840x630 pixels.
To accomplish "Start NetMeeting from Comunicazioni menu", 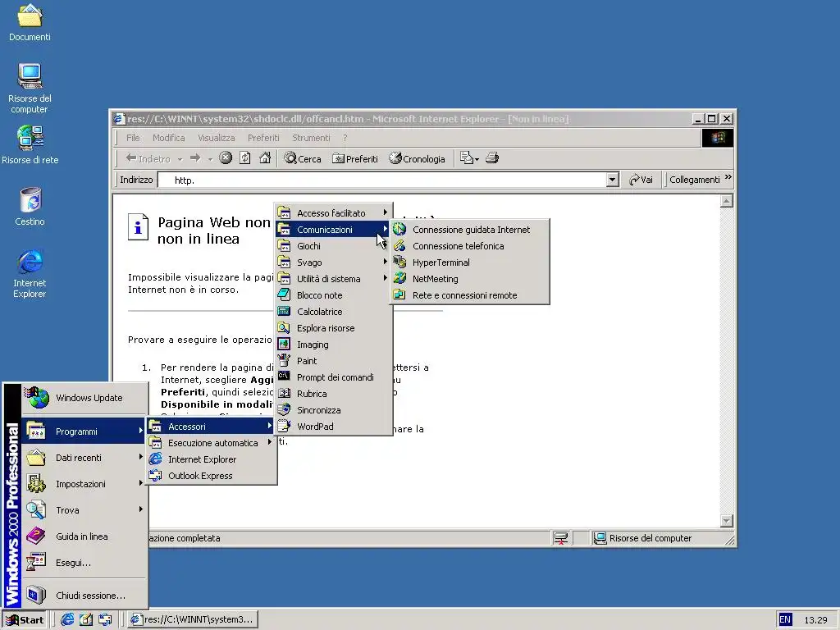I will [x=470, y=279].
